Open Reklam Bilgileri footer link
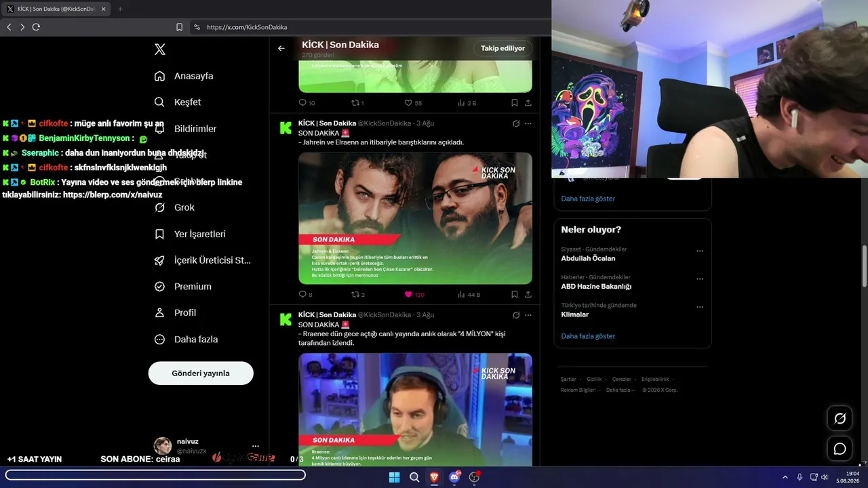The width and height of the screenshot is (868, 488). click(578, 390)
